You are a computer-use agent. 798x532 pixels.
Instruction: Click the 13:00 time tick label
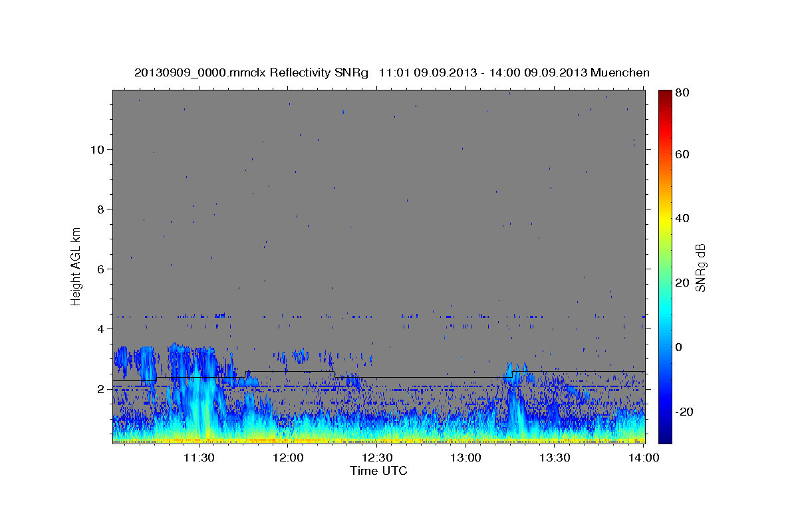point(466,458)
